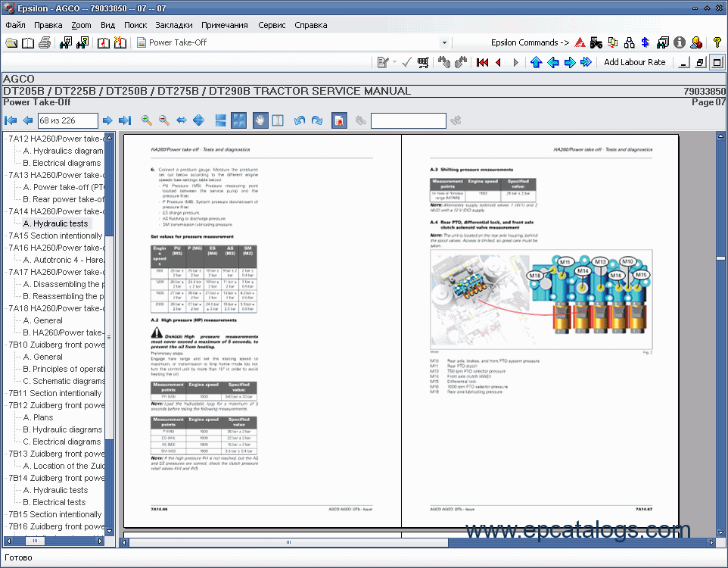Go to first page of document
Image resolution: width=728 pixels, height=568 pixels.
click(11, 121)
